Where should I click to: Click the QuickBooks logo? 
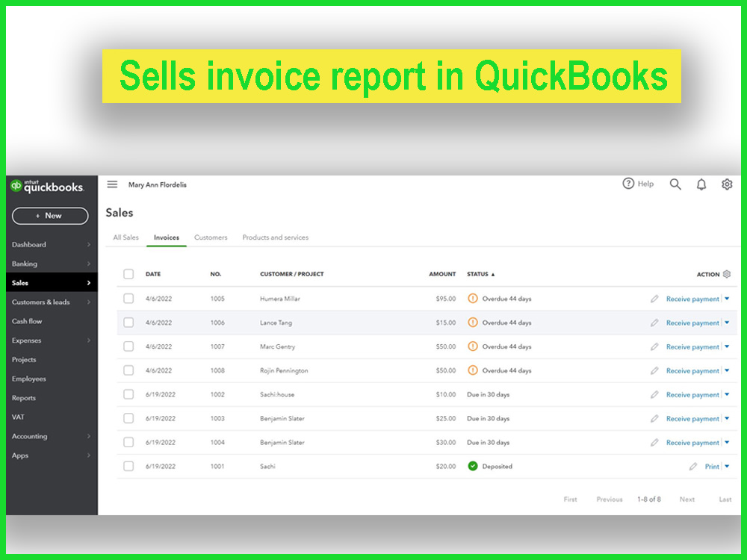tap(46, 186)
